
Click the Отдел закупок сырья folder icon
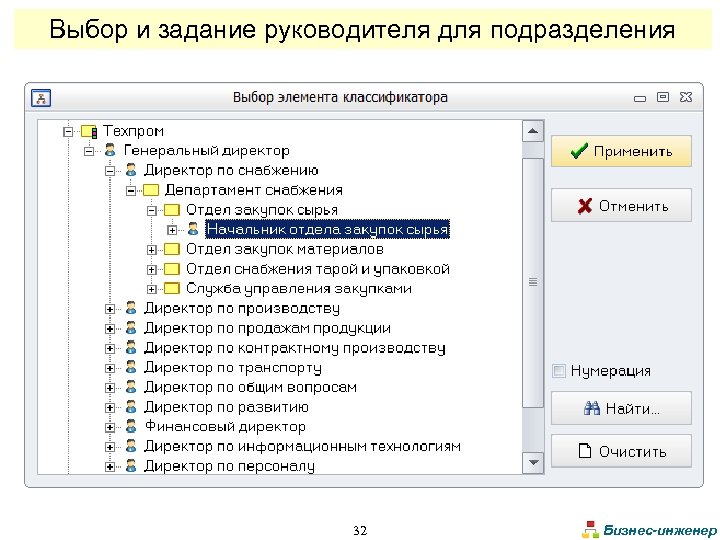coord(172,210)
